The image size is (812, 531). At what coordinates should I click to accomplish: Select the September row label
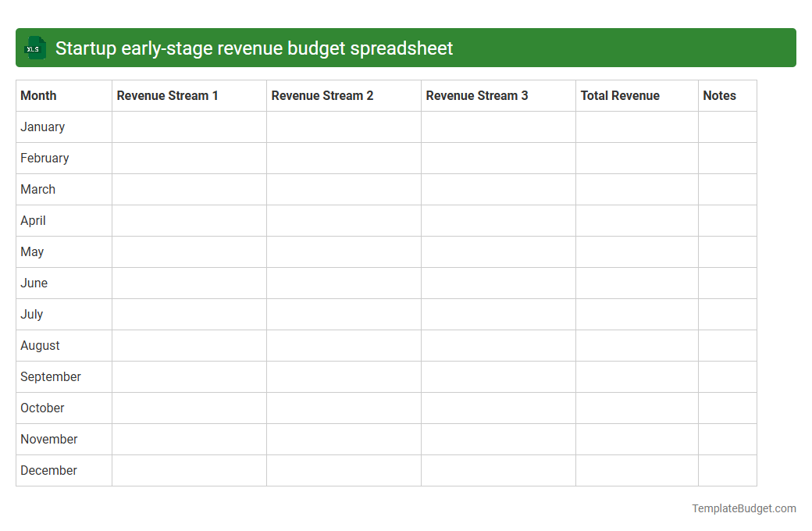click(x=50, y=376)
